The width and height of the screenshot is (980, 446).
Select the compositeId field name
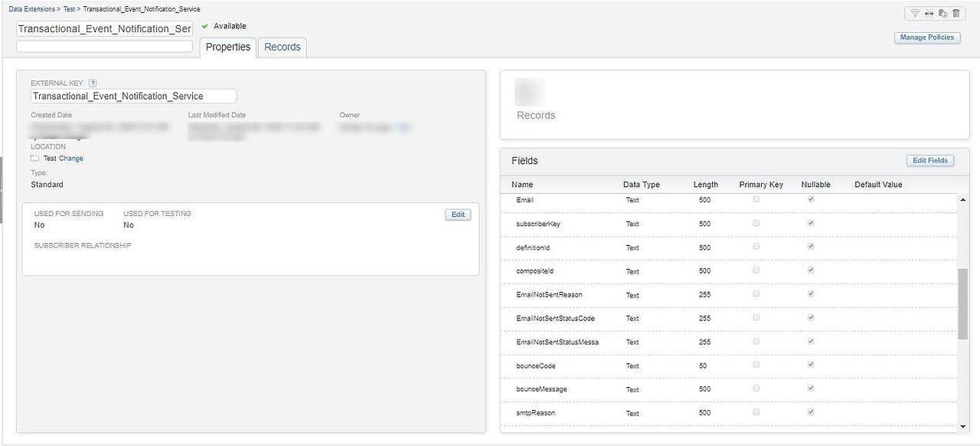coord(534,271)
